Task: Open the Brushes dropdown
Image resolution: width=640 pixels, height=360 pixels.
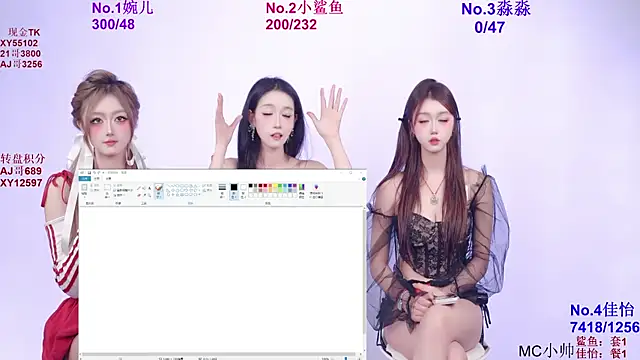Action: pos(159,191)
